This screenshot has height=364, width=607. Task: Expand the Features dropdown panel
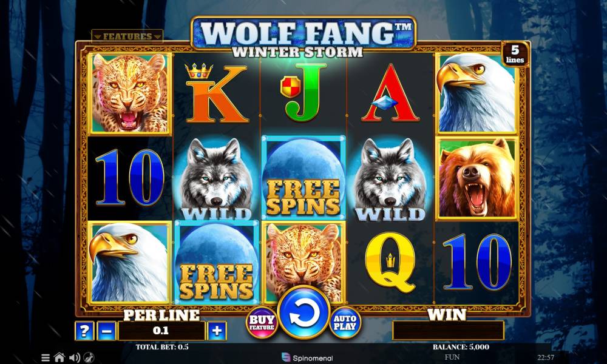point(127,36)
